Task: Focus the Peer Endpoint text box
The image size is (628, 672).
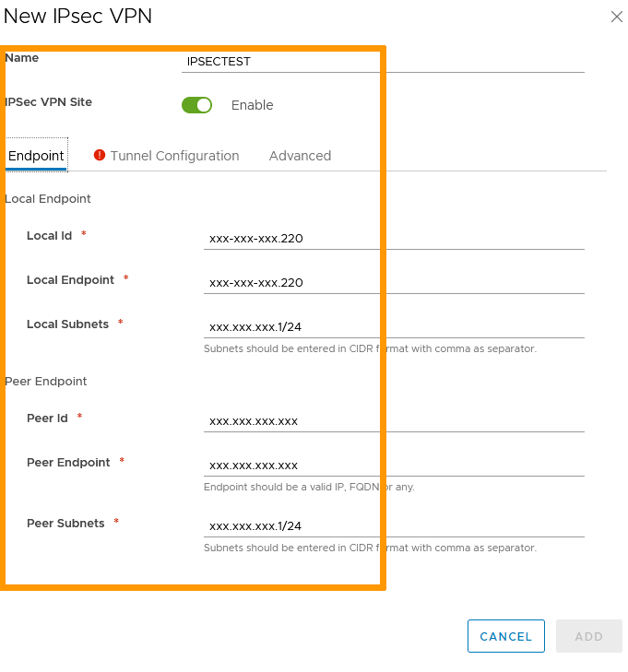Action: tap(394, 465)
